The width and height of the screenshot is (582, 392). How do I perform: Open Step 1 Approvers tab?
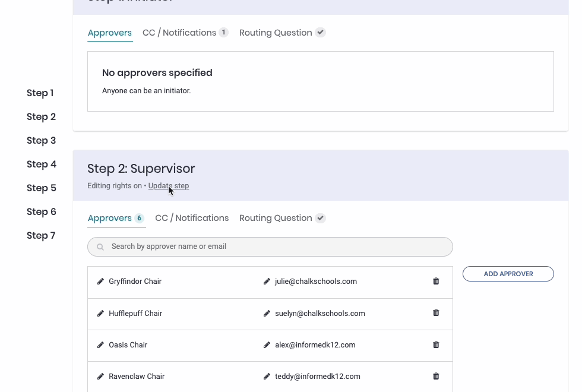110,33
